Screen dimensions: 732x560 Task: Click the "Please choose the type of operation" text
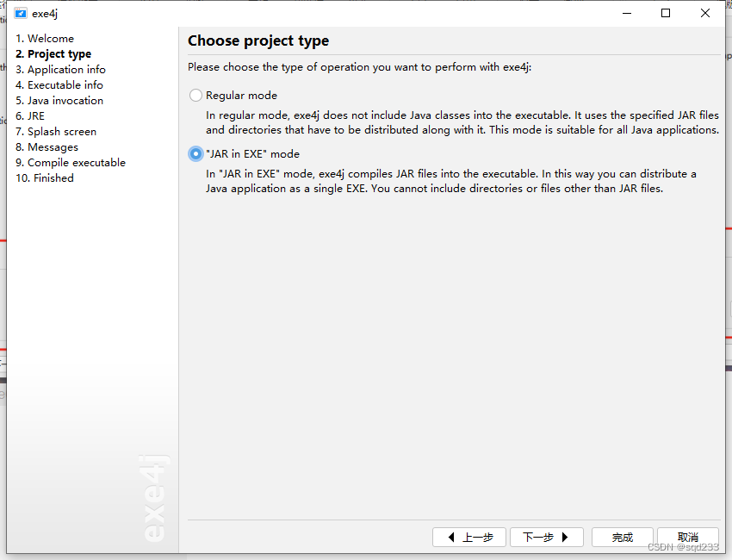(359, 67)
